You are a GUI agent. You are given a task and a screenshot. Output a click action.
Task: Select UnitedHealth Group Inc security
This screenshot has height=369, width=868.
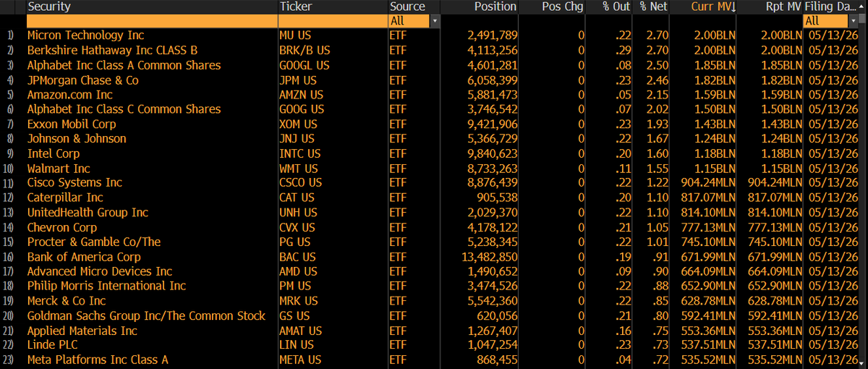point(88,213)
